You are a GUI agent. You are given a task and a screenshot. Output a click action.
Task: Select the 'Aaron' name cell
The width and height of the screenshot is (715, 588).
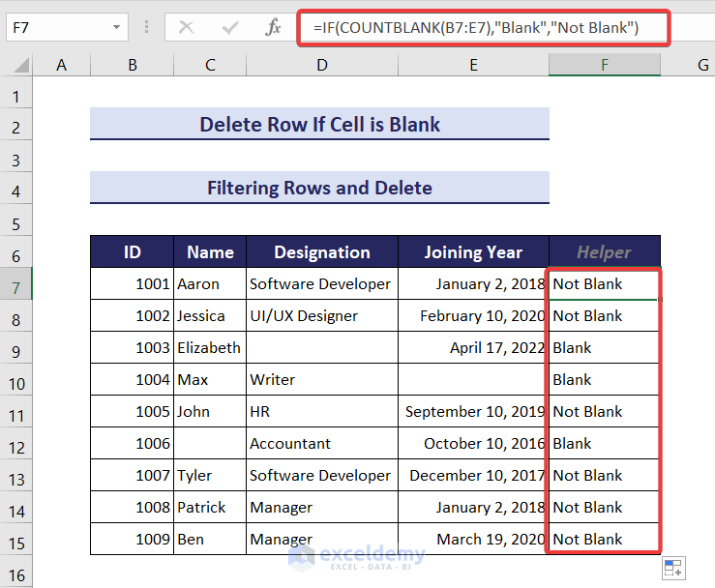click(210, 283)
